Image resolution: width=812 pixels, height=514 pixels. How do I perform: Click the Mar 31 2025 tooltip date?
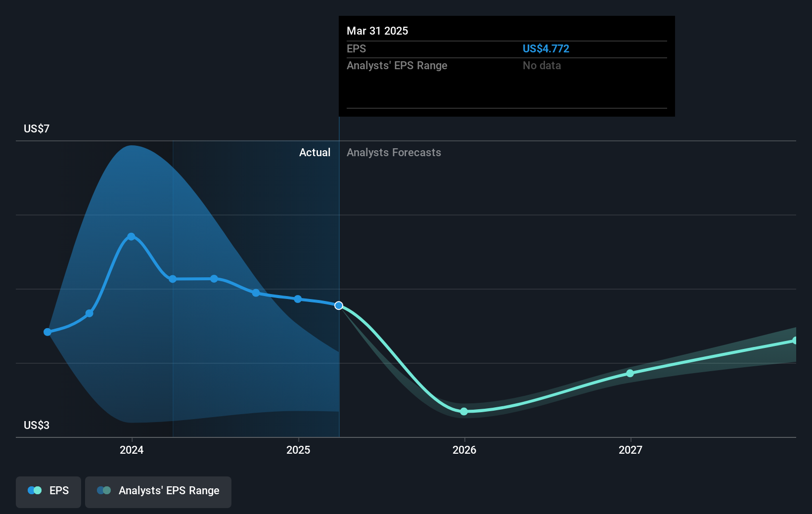377,31
